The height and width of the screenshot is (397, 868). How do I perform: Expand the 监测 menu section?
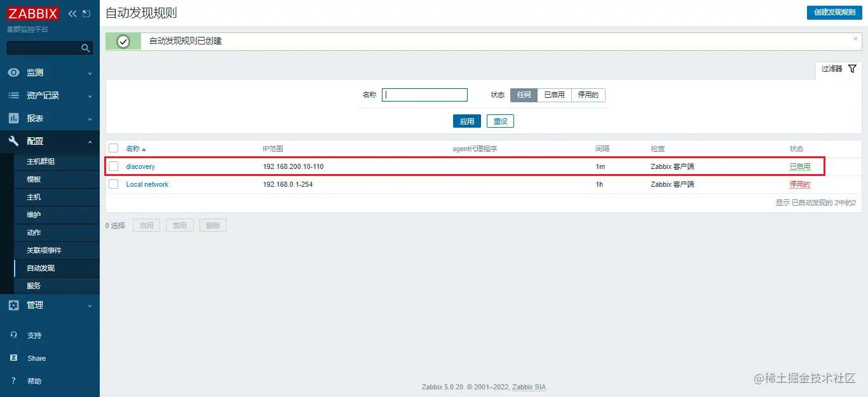[90, 73]
